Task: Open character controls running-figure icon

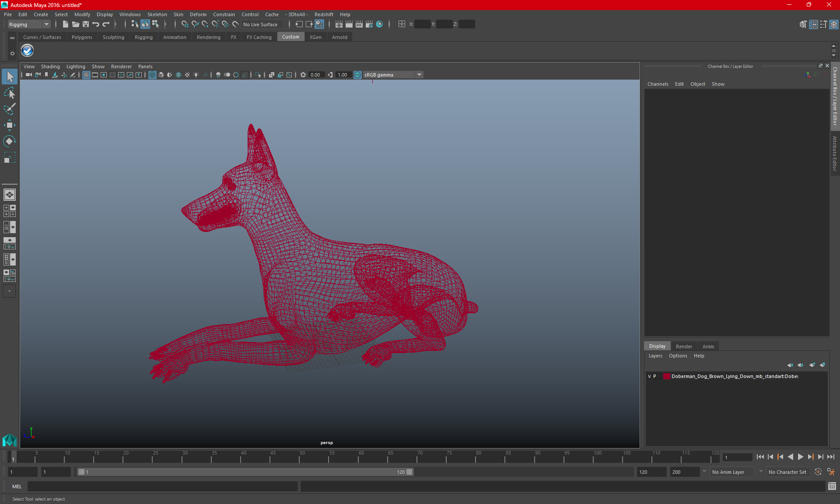Action: (x=831, y=472)
